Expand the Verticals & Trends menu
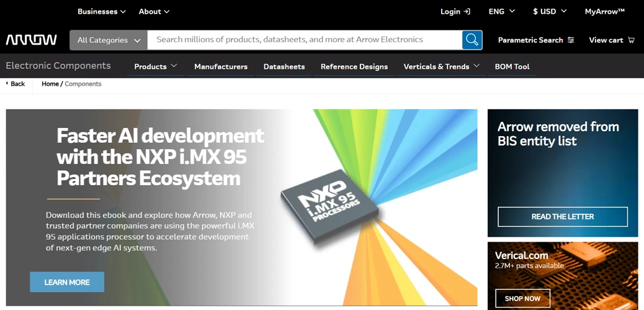This screenshot has width=644, height=310. point(442,66)
